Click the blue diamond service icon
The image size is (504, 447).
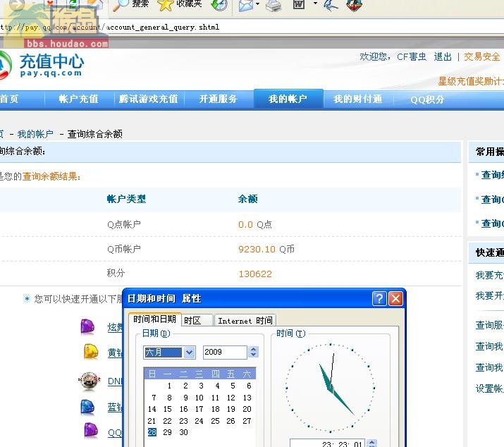(87, 407)
